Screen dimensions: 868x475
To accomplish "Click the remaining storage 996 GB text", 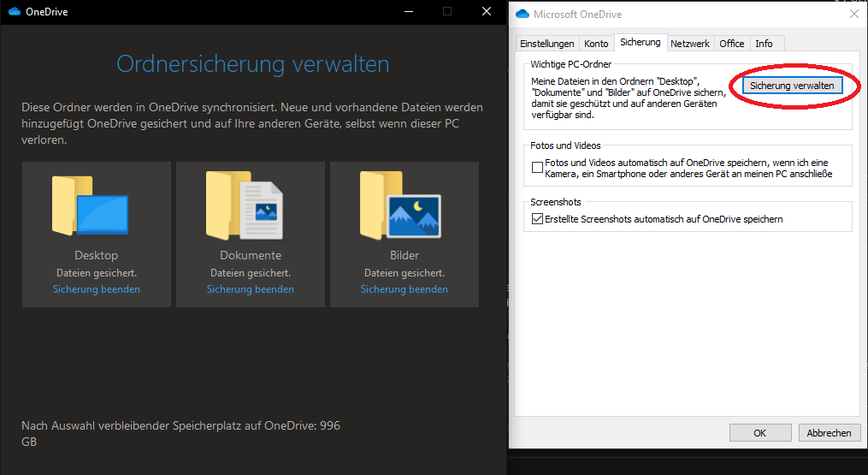I will click(181, 433).
